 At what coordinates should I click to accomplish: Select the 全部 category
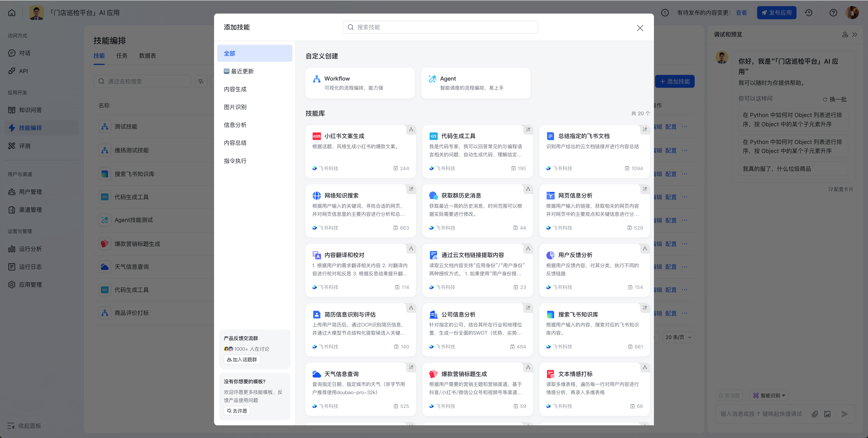tap(255, 53)
